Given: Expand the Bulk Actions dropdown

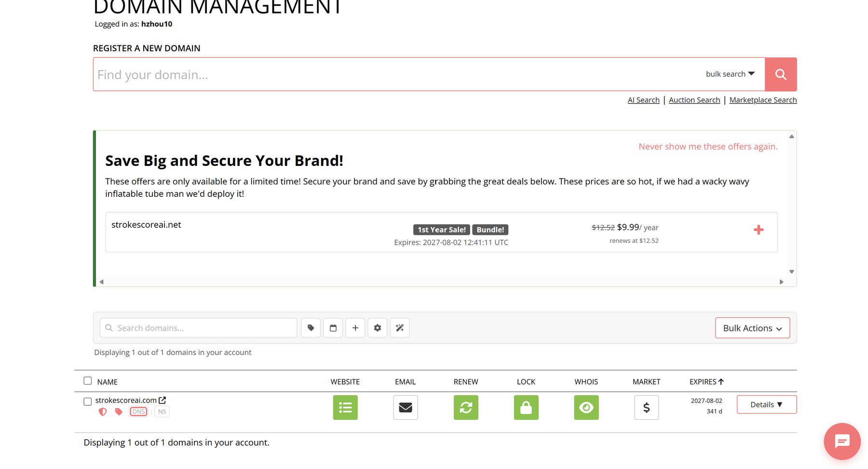Looking at the screenshot, I should tap(752, 328).
